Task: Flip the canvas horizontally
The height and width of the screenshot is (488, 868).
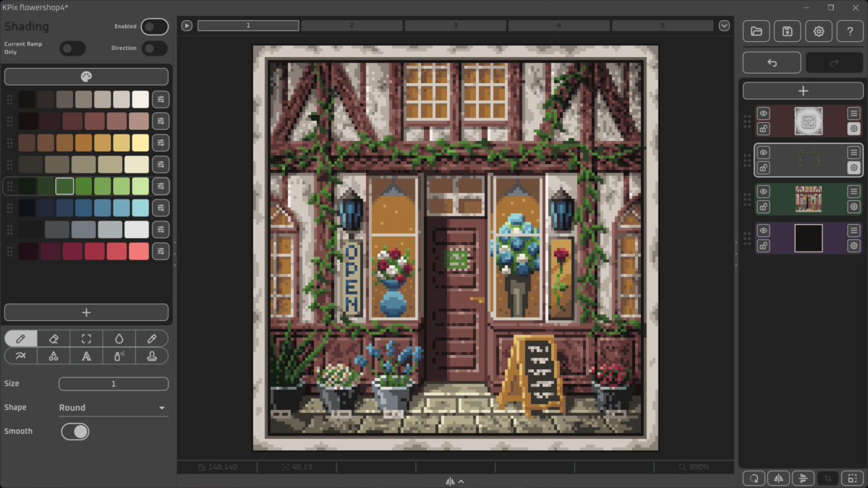Action: [x=779, y=478]
